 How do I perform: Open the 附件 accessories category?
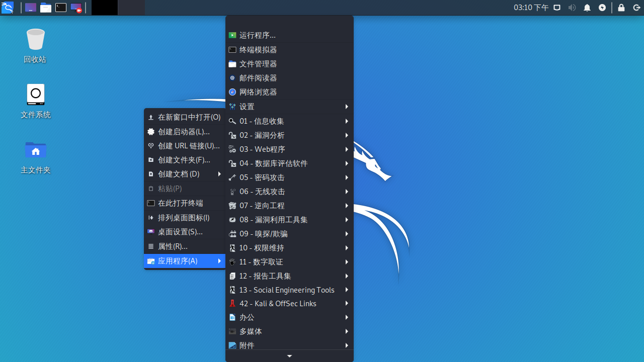(x=289, y=345)
